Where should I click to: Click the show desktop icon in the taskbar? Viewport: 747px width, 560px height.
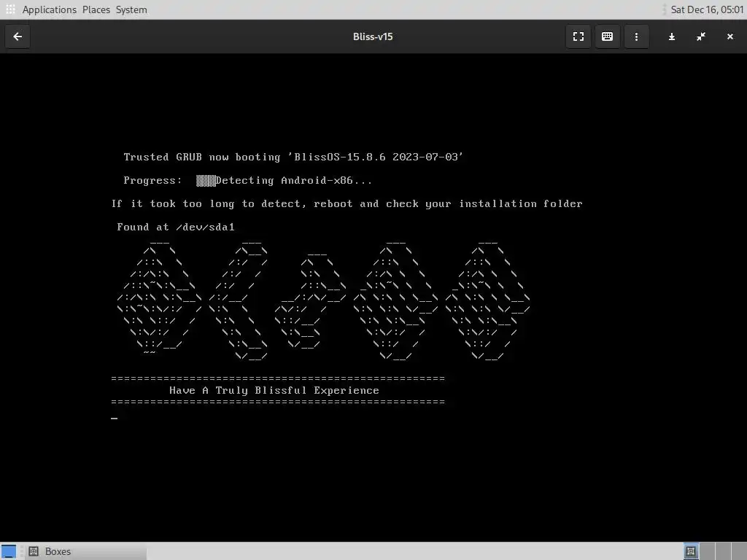9,551
